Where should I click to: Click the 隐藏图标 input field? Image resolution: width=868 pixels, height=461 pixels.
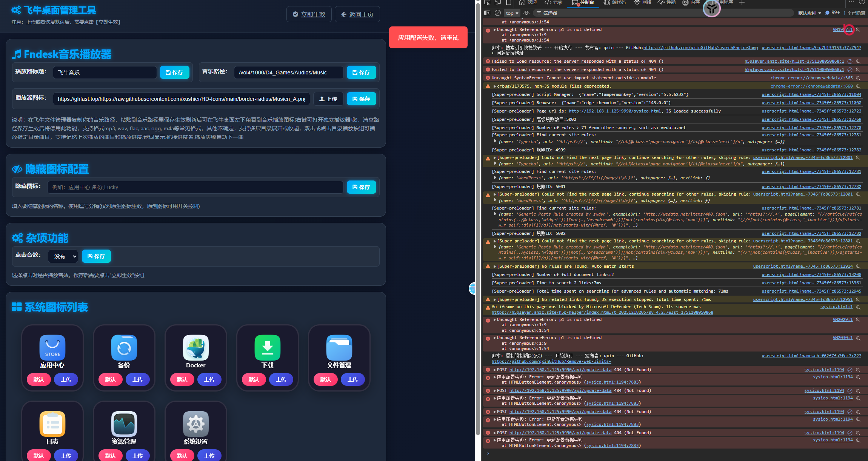195,187
